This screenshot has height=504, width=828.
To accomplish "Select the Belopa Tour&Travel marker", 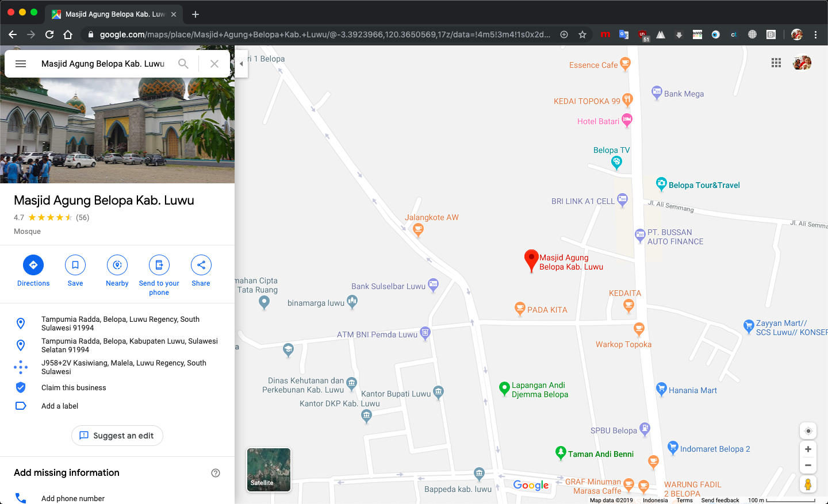I will (661, 184).
